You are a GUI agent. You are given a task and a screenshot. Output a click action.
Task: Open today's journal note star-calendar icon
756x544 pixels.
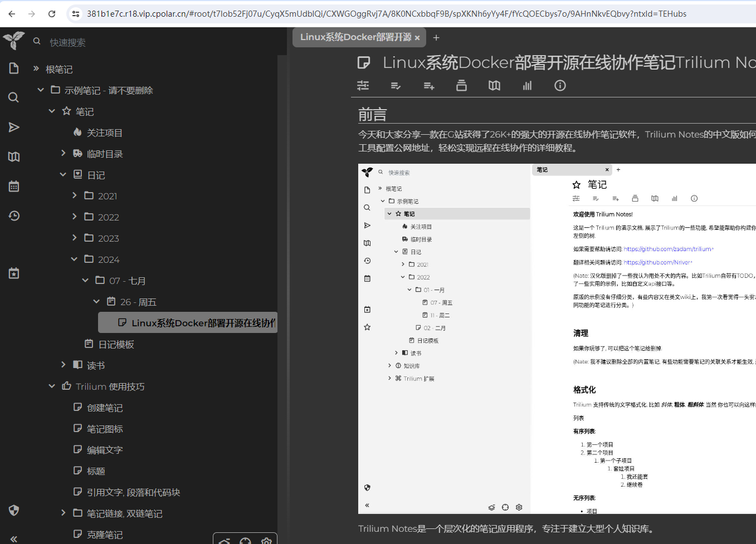tap(14, 273)
